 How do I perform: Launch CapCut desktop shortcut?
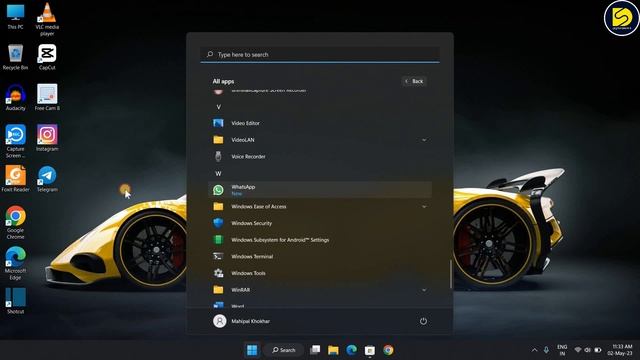click(47, 57)
